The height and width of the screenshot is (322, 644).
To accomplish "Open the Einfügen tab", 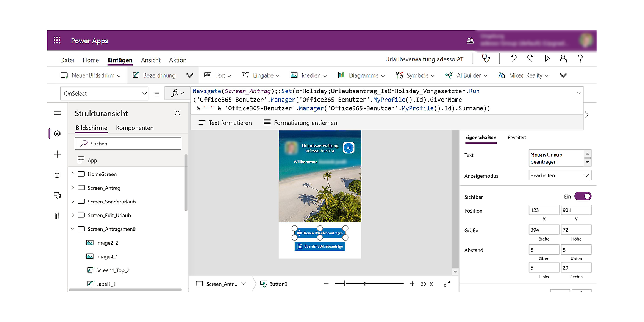I will click(x=120, y=60).
